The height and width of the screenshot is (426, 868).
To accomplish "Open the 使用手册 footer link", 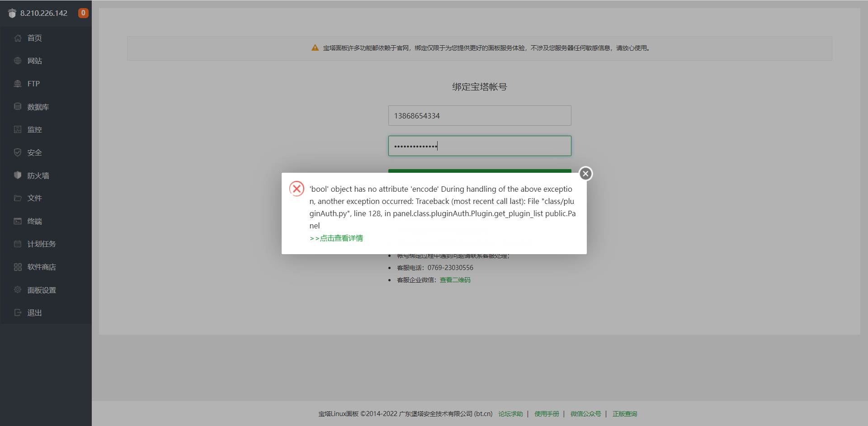I will (546, 413).
